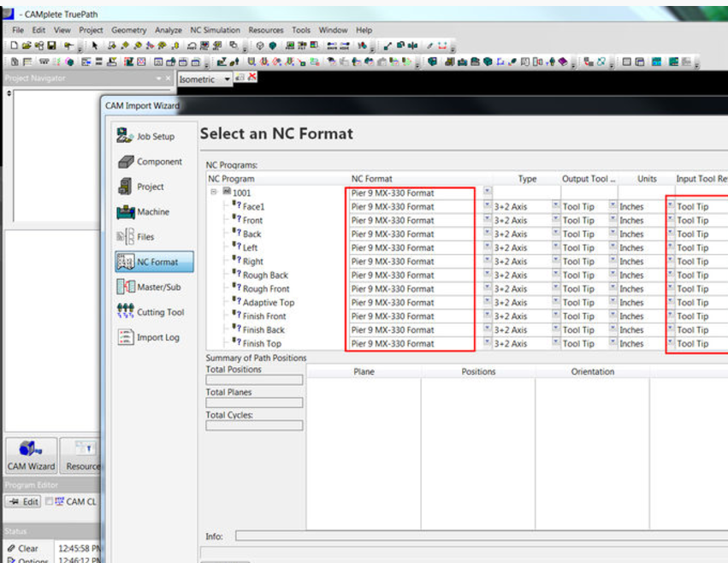Image resolution: width=728 pixels, height=563 pixels.
Task: Click the Project wizard step icon
Action: click(124, 187)
